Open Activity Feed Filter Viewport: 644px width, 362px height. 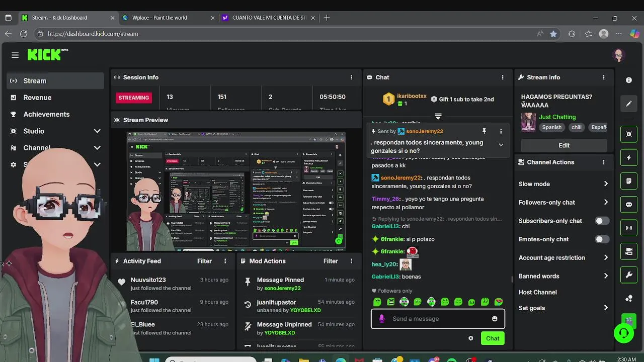tap(204, 261)
